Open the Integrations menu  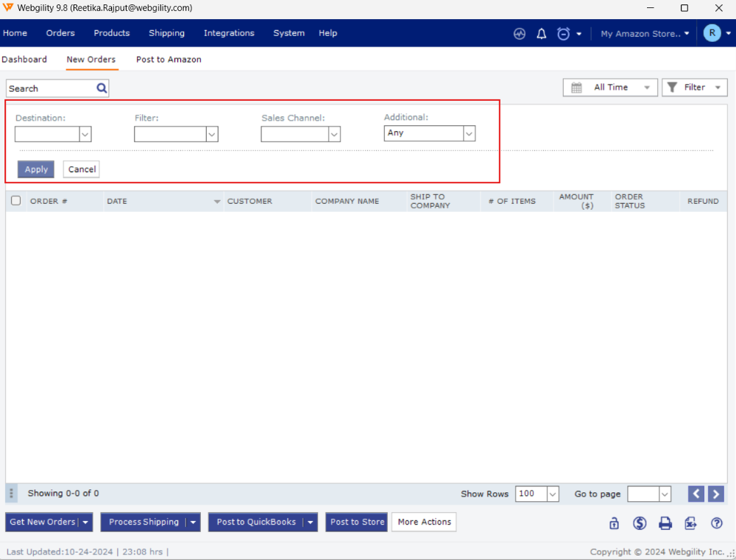coord(229,33)
